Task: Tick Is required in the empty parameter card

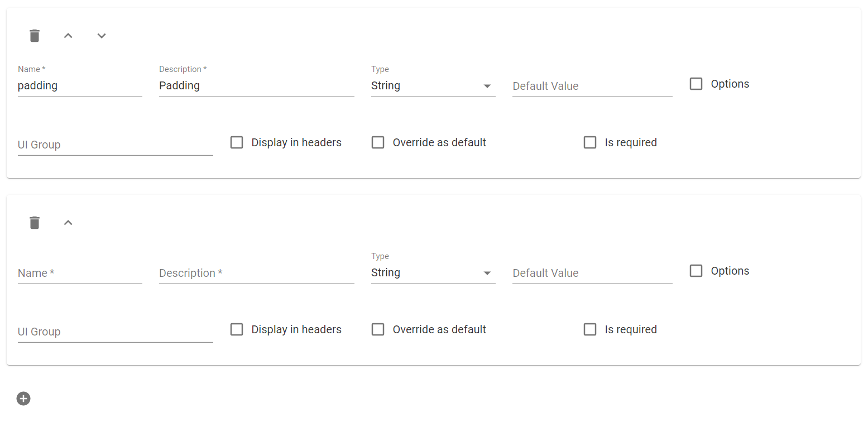Action: [x=590, y=330]
